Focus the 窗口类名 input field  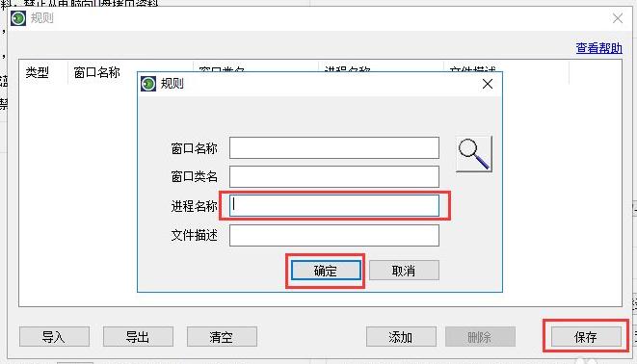click(x=334, y=176)
